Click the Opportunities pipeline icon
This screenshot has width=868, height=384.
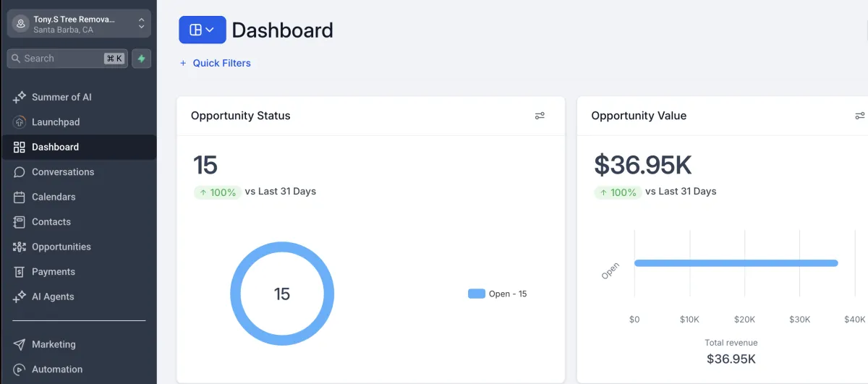pyautogui.click(x=20, y=247)
